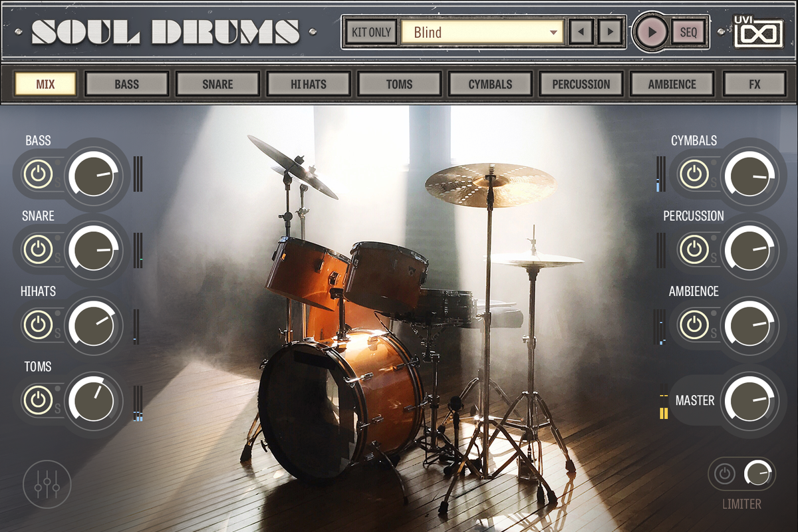Solo the Percussion channel with S
The height and width of the screenshot is (532, 798).
point(714,257)
